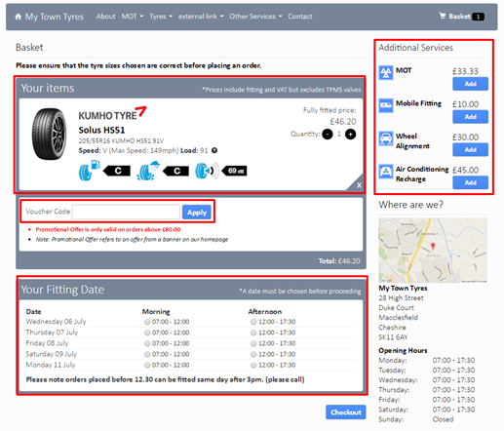Proceed with the Checkout button
This screenshot has height=431, width=504.
point(346,412)
